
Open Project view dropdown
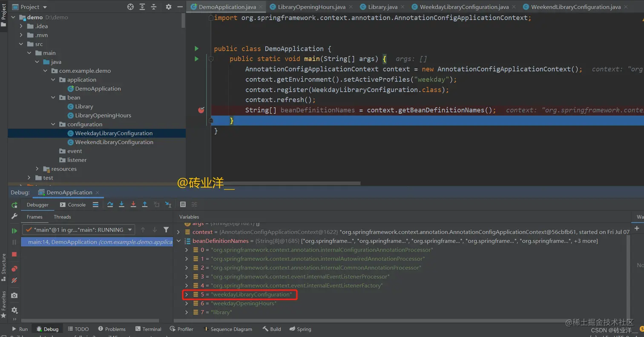[30, 7]
